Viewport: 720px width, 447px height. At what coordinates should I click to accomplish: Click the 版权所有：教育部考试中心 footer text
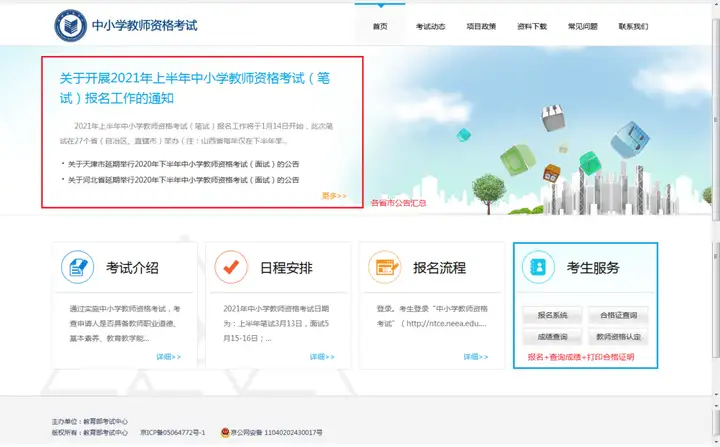coord(90,433)
